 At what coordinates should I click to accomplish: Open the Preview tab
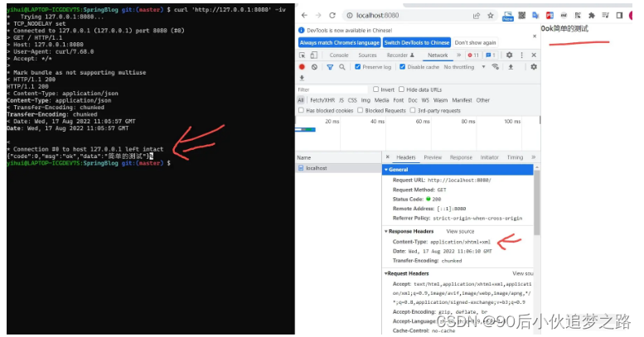coord(433,157)
